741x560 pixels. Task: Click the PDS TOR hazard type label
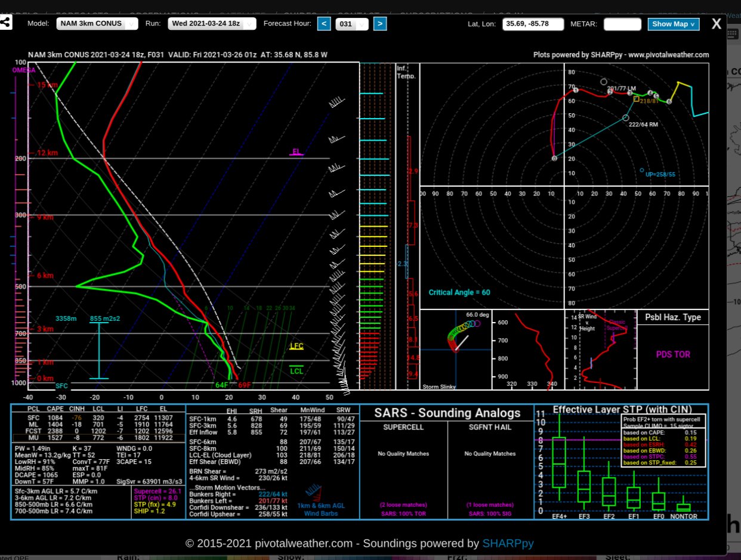672,354
